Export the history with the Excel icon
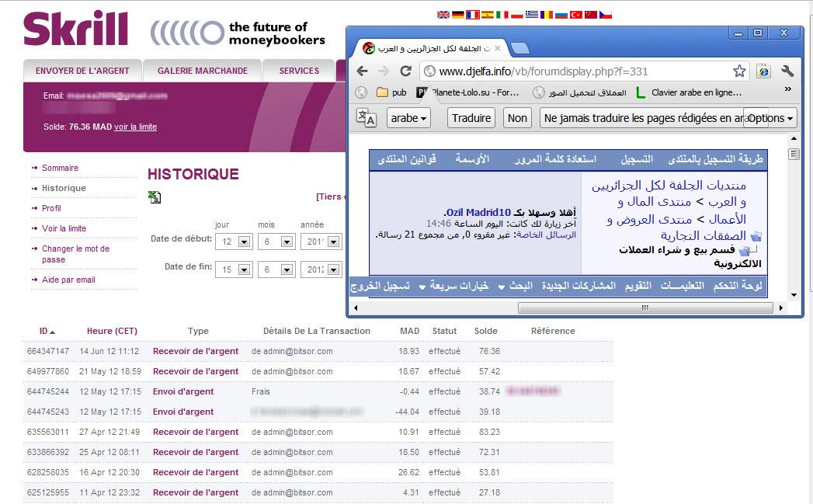Image resolution: width=813 pixels, height=504 pixels. (155, 197)
